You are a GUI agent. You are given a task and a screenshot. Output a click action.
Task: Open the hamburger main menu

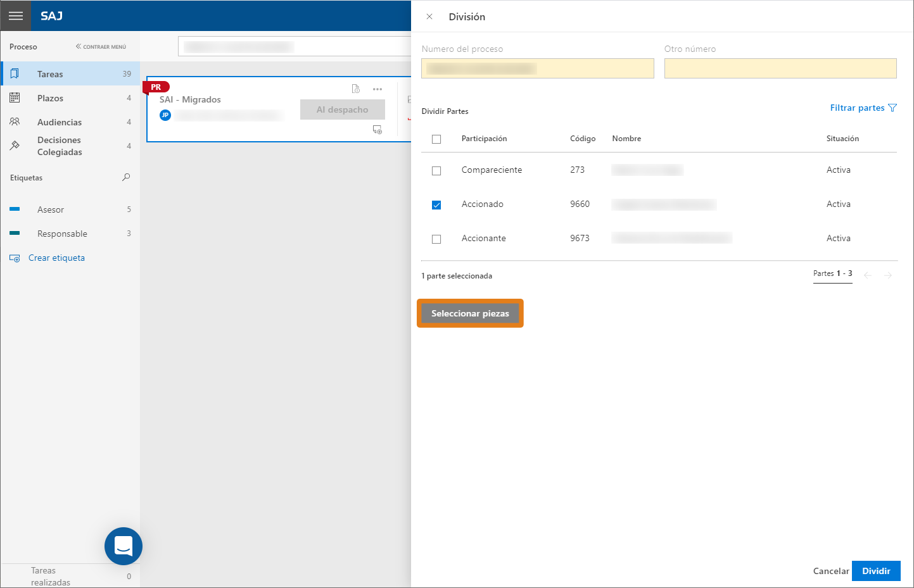click(16, 16)
